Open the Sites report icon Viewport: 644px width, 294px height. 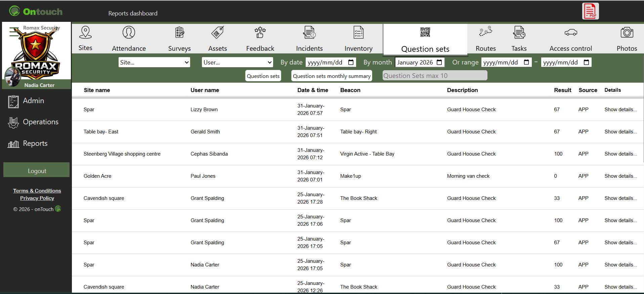click(x=85, y=33)
